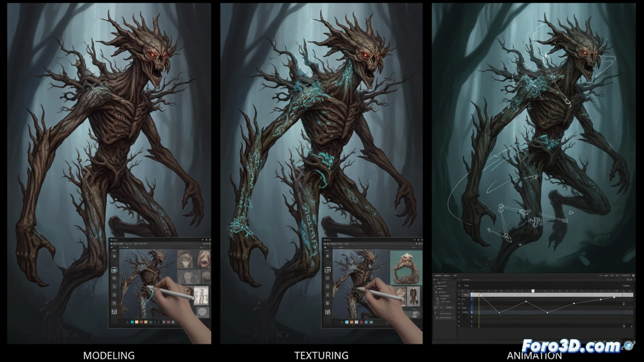Screen dimensions: 644x362
Task: Click the first low keyframe point on the animation curve
Action: (499, 313)
